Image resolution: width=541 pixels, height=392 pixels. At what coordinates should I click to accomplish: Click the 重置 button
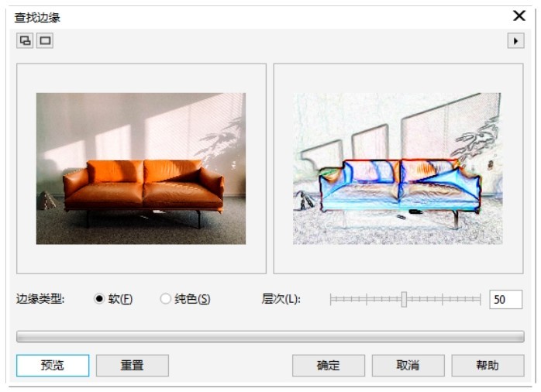[132, 365]
